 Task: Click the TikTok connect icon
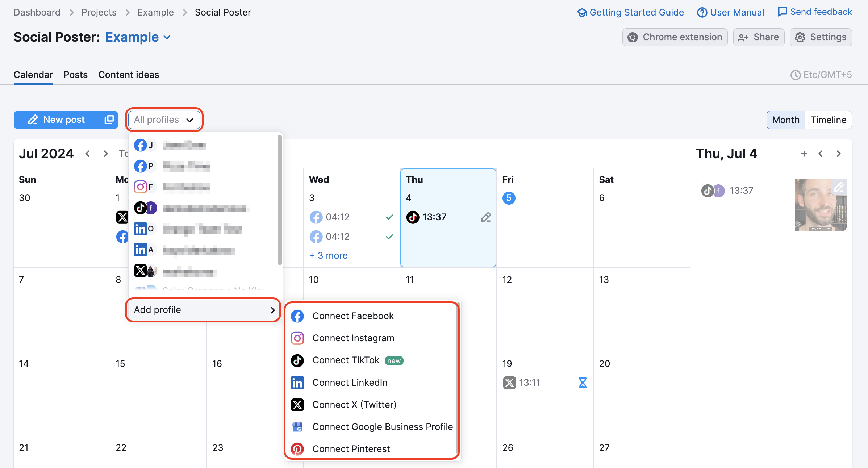click(x=297, y=360)
